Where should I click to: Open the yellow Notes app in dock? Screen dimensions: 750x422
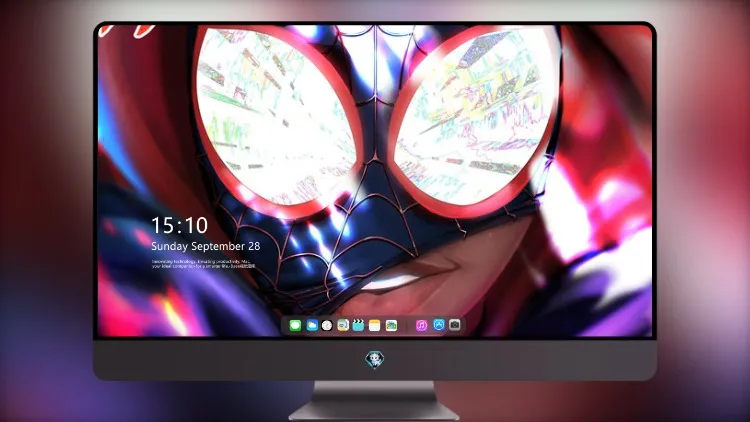[375, 325]
